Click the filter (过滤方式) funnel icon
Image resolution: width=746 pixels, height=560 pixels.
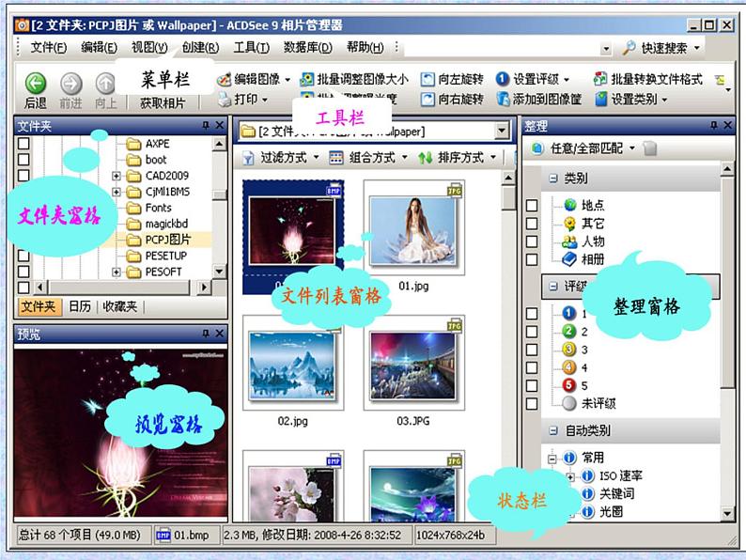click(x=248, y=158)
